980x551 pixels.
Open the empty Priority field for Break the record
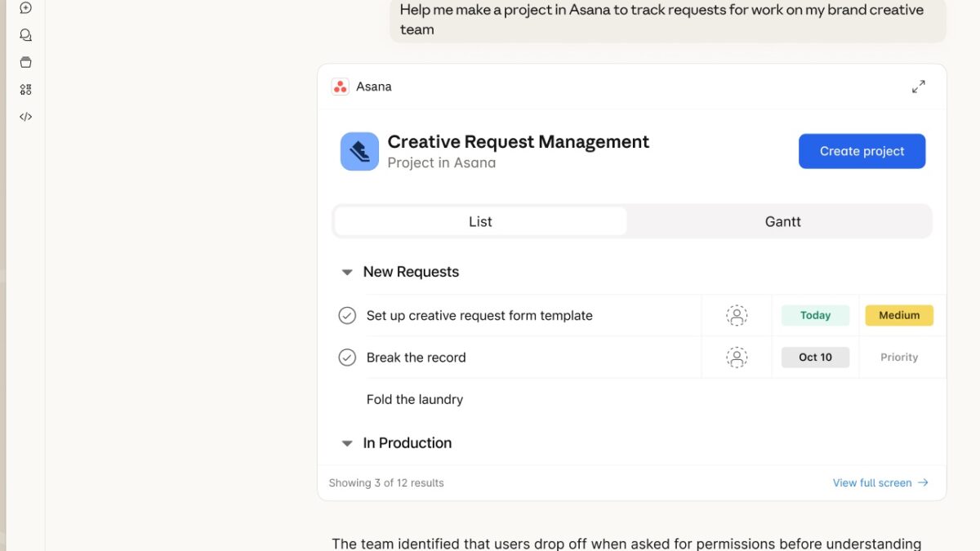(899, 358)
